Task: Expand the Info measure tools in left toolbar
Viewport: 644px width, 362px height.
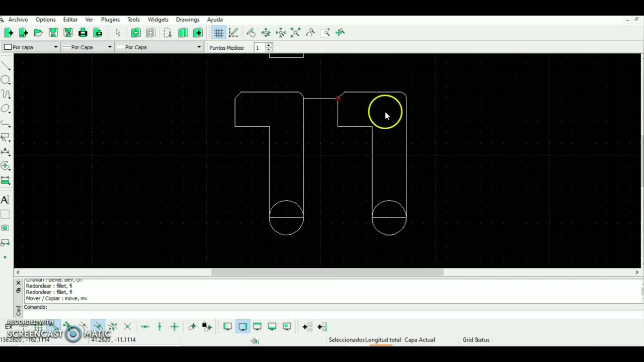Action: tap(6, 180)
